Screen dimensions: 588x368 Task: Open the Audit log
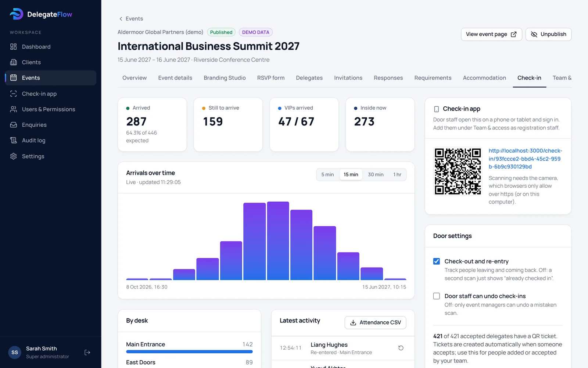(51, 140)
